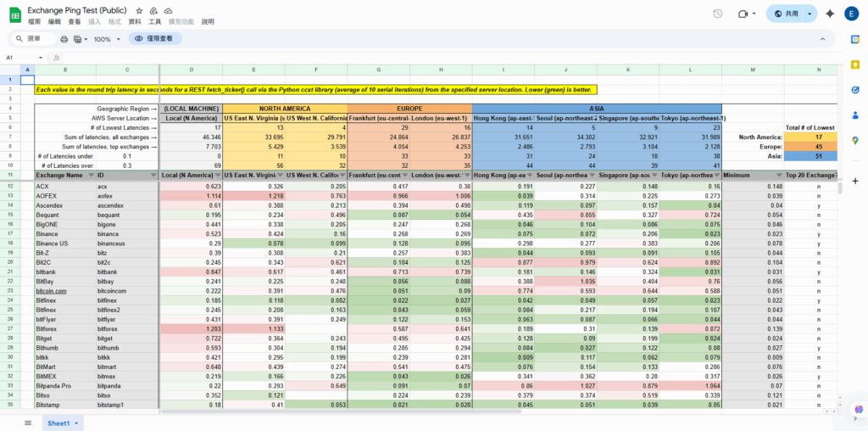Select the NORTH AMERICA region header cell
Image resolution: width=868 pixels, height=431 pixels.
click(x=285, y=109)
